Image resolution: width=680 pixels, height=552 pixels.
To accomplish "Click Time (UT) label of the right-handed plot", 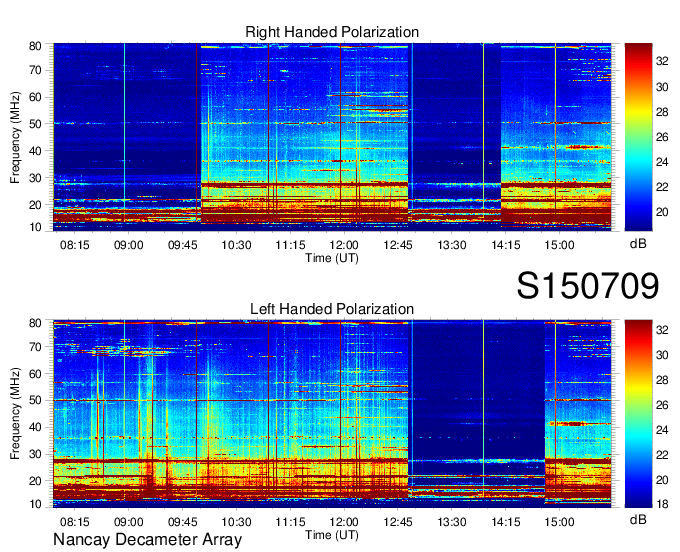I will pyautogui.click(x=332, y=258).
